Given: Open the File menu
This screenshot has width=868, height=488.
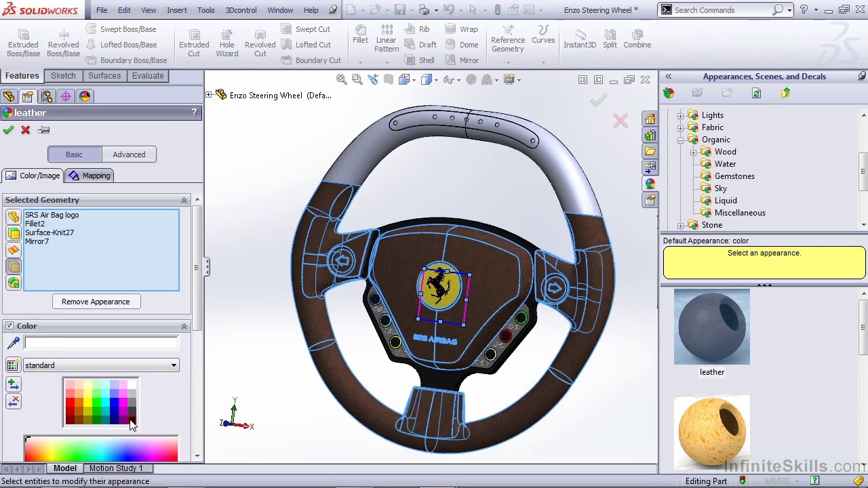Looking at the screenshot, I should click(102, 10).
